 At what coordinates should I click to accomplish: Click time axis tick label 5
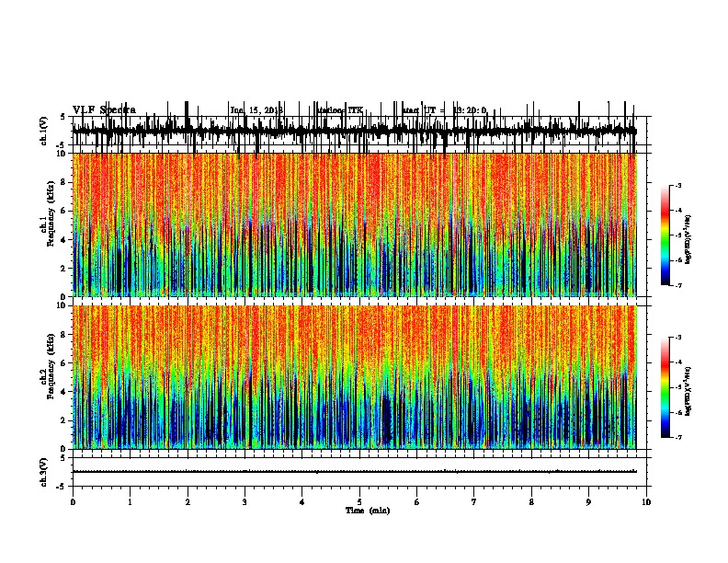coord(359,502)
